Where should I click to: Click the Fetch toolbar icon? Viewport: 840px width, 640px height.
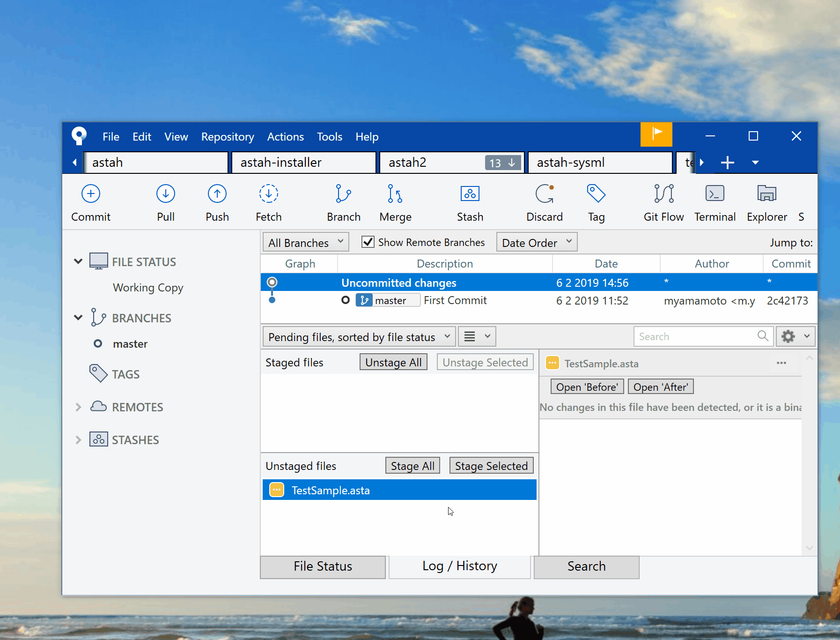268,194
